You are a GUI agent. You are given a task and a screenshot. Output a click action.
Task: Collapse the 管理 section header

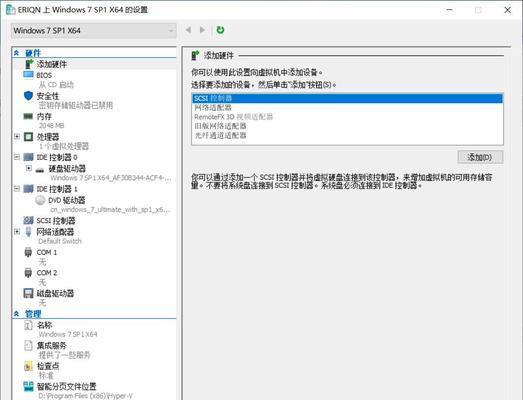[x=16, y=314]
